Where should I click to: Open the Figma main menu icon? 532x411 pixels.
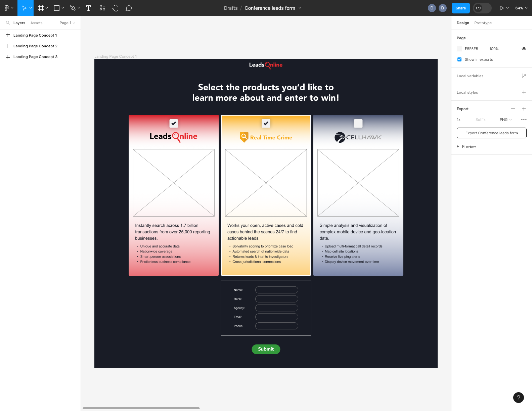[x=6, y=8]
